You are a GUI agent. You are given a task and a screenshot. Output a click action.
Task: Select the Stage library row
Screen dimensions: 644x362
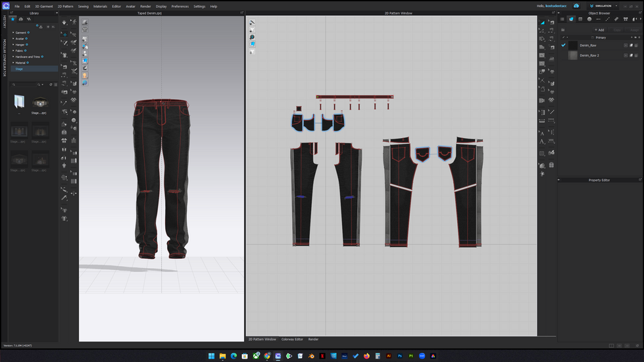tap(34, 69)
